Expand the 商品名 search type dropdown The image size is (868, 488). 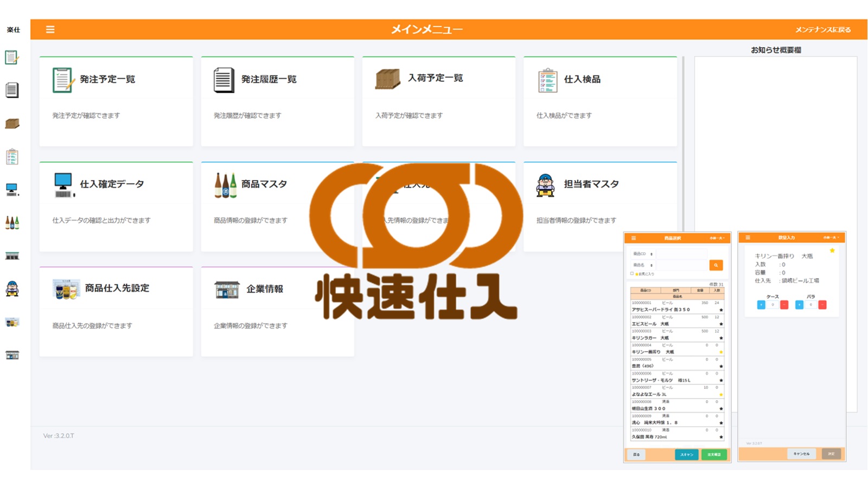(x=643, y=265)
